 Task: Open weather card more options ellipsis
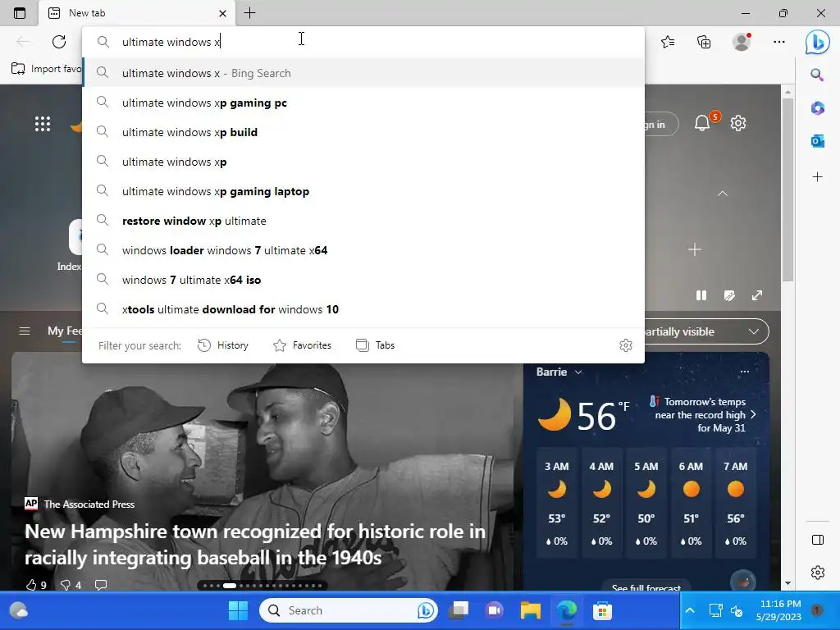[745, 372]
